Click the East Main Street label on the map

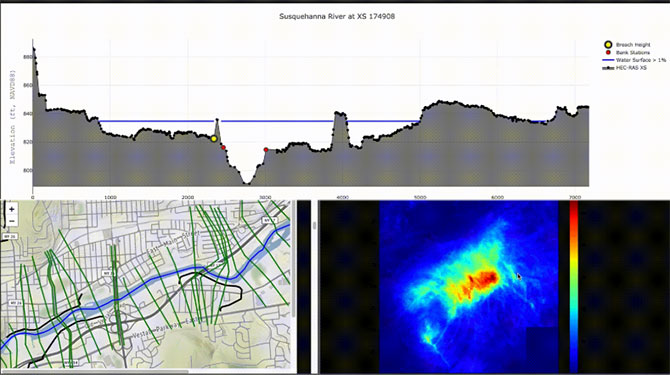(x=174, y=243)
